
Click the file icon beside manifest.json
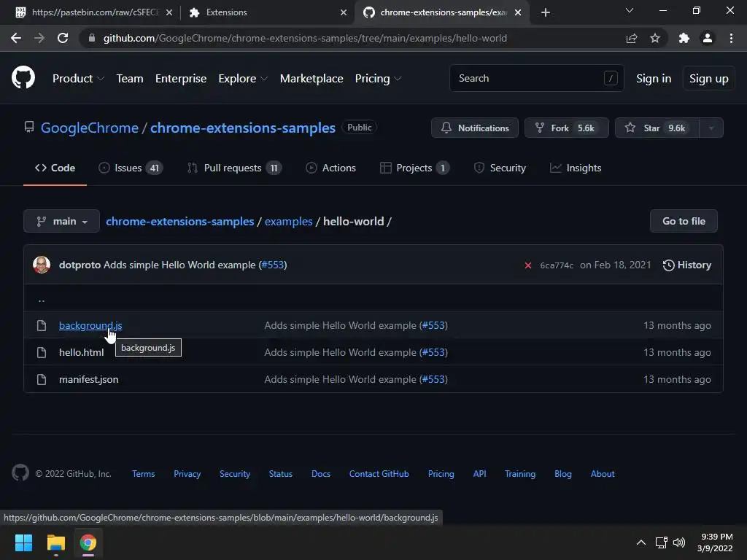coord(42,379)
